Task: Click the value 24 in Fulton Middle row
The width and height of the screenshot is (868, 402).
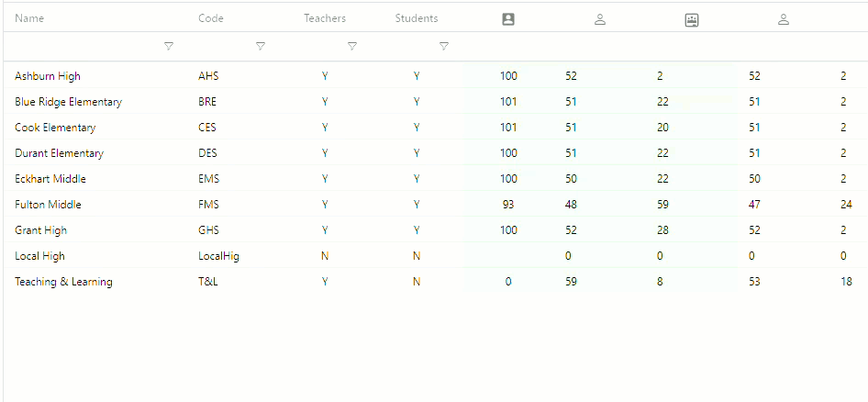Action: (x=846, y=205)
